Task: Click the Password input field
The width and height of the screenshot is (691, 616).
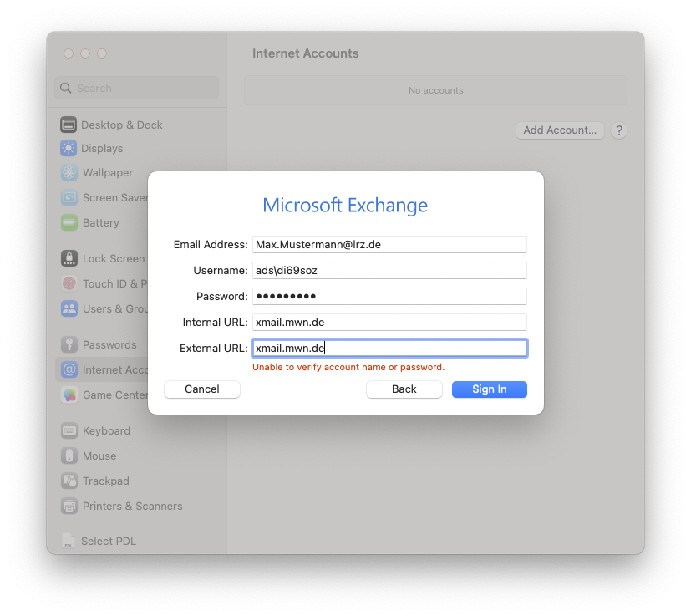Action: [x=389, y=296]
